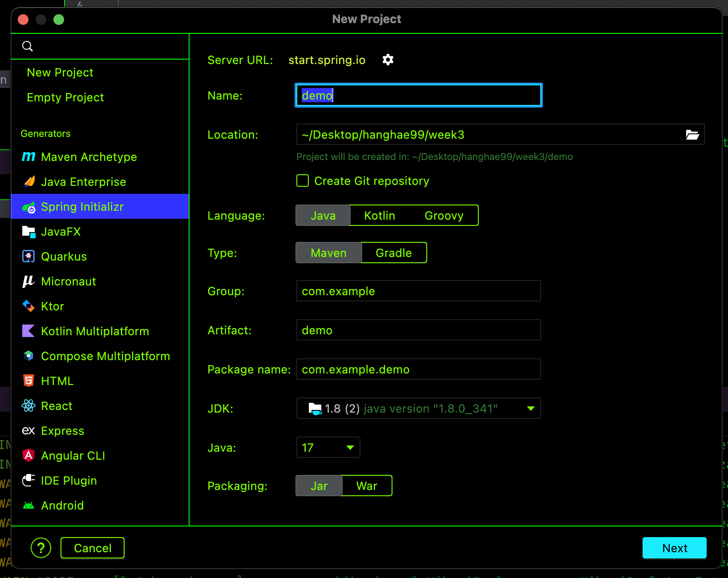This screenshot has width=728, height=578.
Task: Click the Spring Initializr leaf icon
Action: (29, 207)
